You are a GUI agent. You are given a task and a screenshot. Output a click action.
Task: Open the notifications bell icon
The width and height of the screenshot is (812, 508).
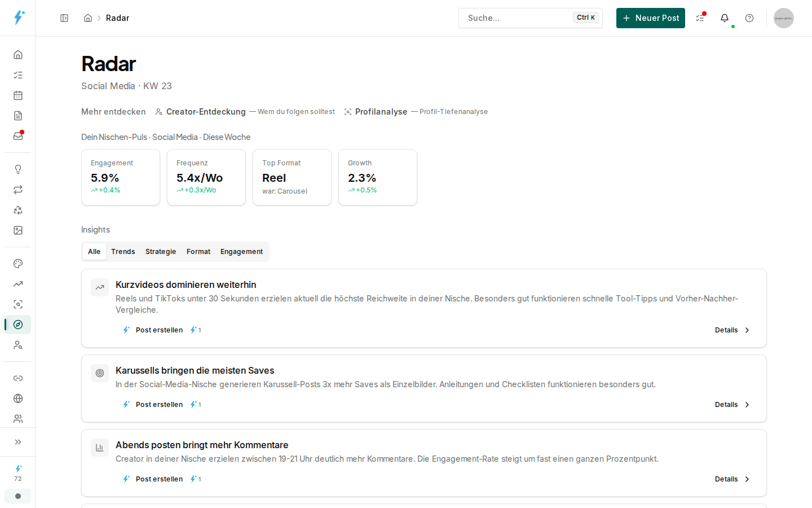coord(725,18)
